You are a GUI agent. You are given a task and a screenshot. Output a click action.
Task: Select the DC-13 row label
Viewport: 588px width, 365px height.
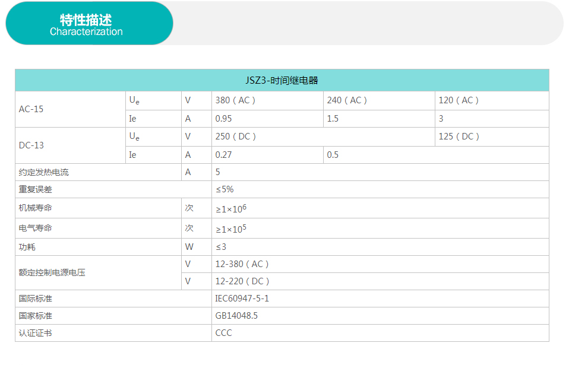pos(31,145)
